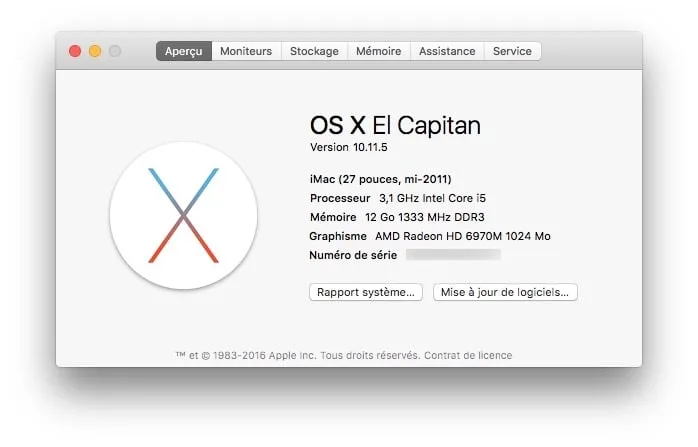Viewport: 698px width, 447px height.
Task: Click the Graphisme label
Action: tap(338, 236)
